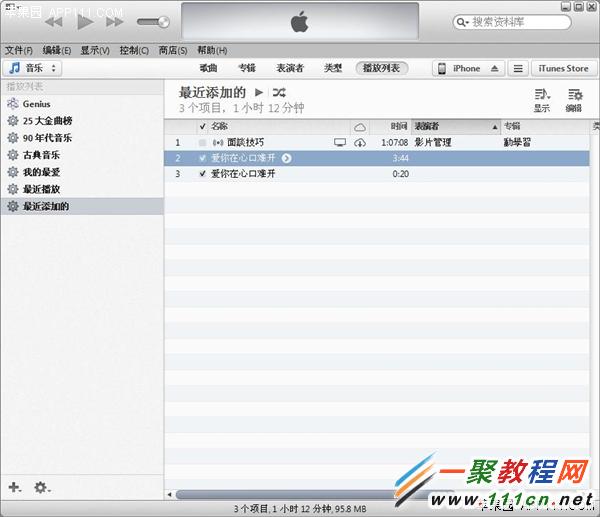This screenshot has width=600, height=517.
Task: Download 面談技巧 using the iCloud icon
Action: 360,143
